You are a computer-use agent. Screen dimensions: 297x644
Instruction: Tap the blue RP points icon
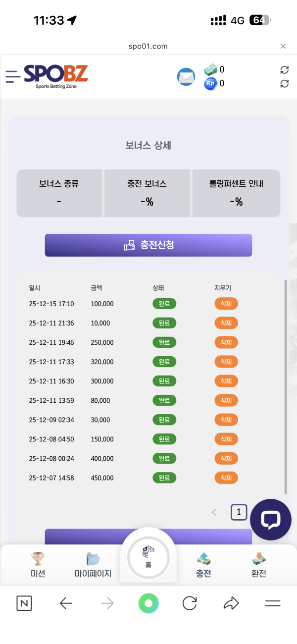[x=211, y=84]
